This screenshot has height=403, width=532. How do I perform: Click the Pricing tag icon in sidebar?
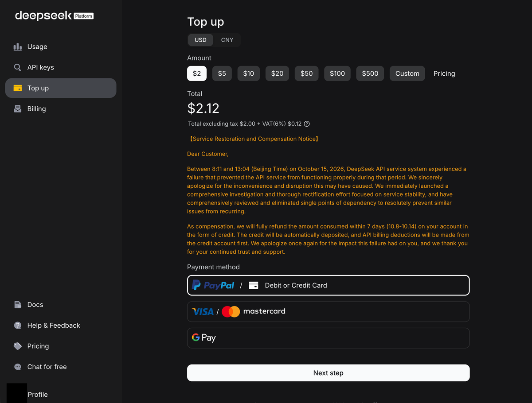pos(18,346)
